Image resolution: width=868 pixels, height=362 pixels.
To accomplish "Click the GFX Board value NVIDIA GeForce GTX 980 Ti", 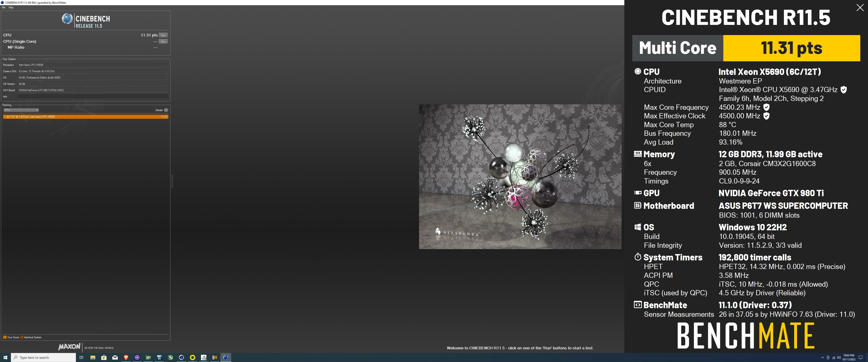I will tap(93, 90).
